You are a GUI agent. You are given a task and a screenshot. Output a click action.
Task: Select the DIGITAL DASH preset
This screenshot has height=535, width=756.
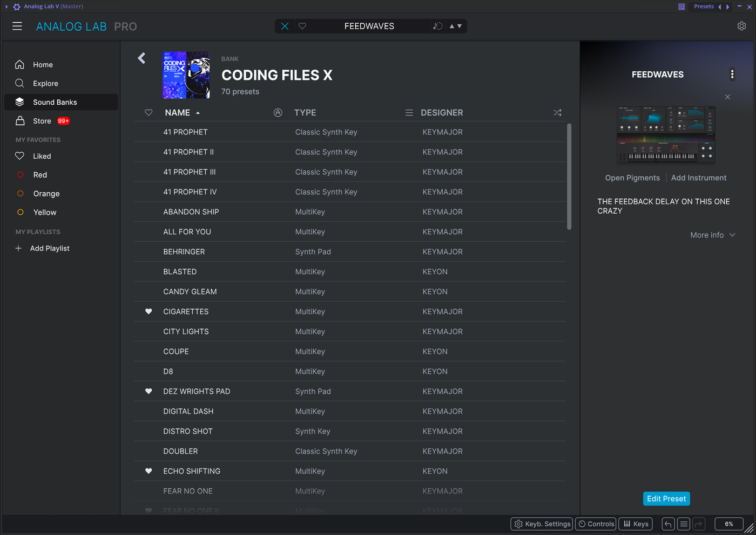[x=350, y=411]
